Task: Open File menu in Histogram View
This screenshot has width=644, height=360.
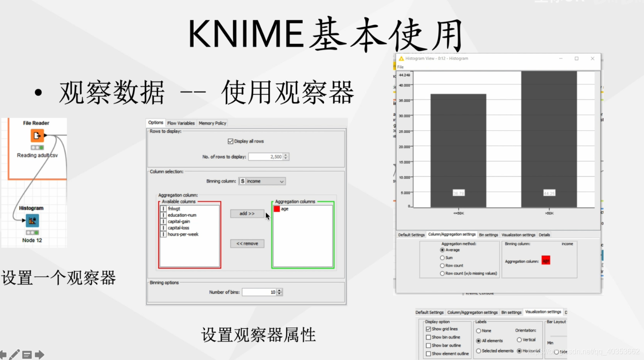Action: (x=401, y=67)
